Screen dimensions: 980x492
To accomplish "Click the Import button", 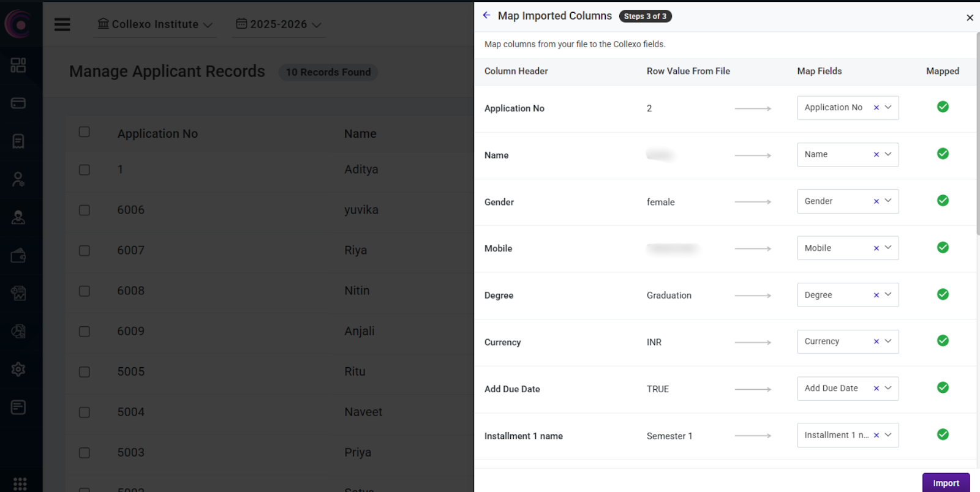I will pos(946,483).
